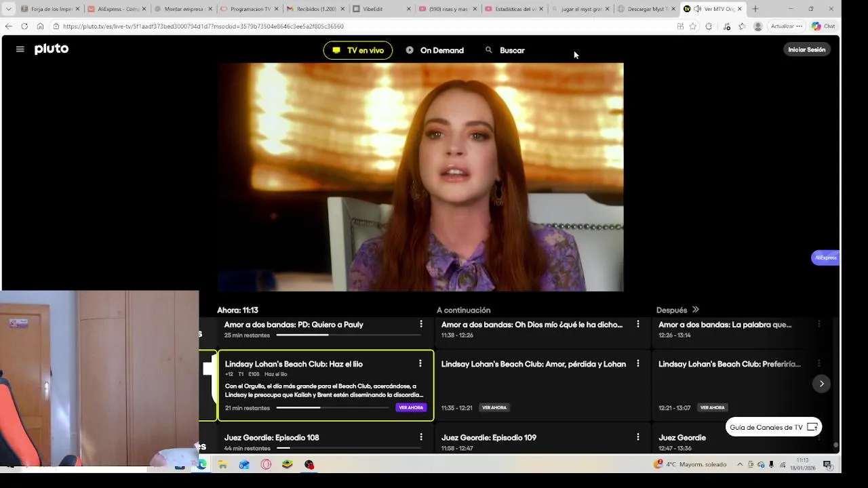The image size is (868, 488).
Task: Open the weather widget showing 4°C
Action: (x=690, y=464)
